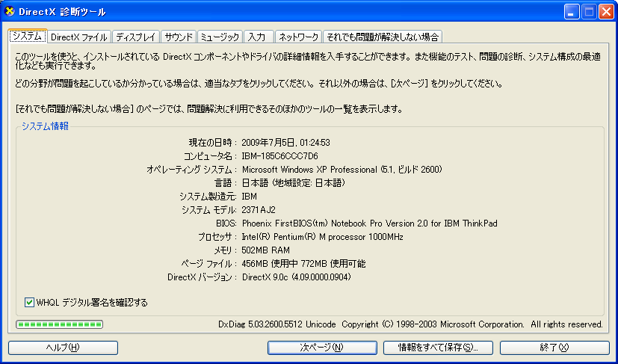This screenshot has height=364, width=618.
Task: Click the green progress bar
Action: [x=59, y=324]
